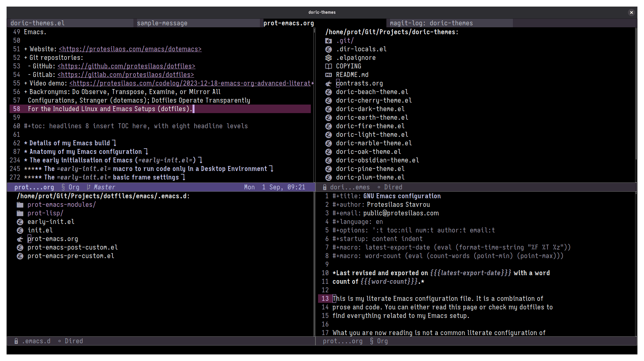The image size is (644, 361).
Task: Click line number 13 in the bottom-right buffer
Action: click(325, 299)
